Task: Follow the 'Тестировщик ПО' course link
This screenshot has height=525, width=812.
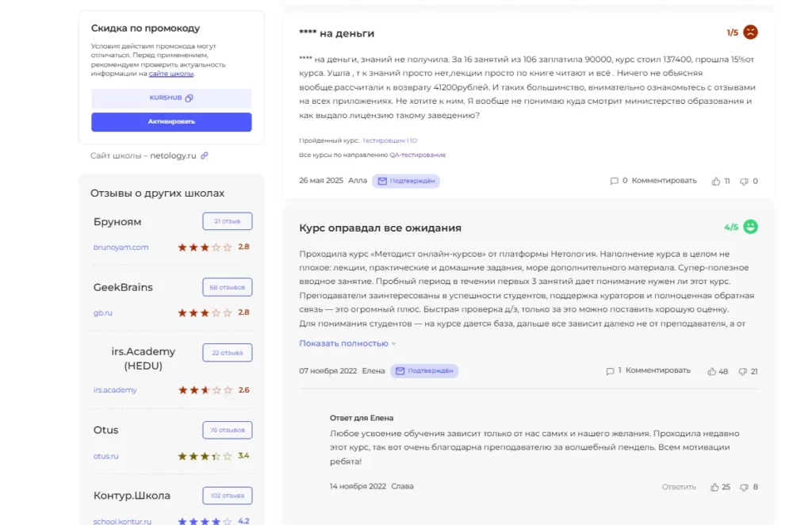Action: pos(389,140)
